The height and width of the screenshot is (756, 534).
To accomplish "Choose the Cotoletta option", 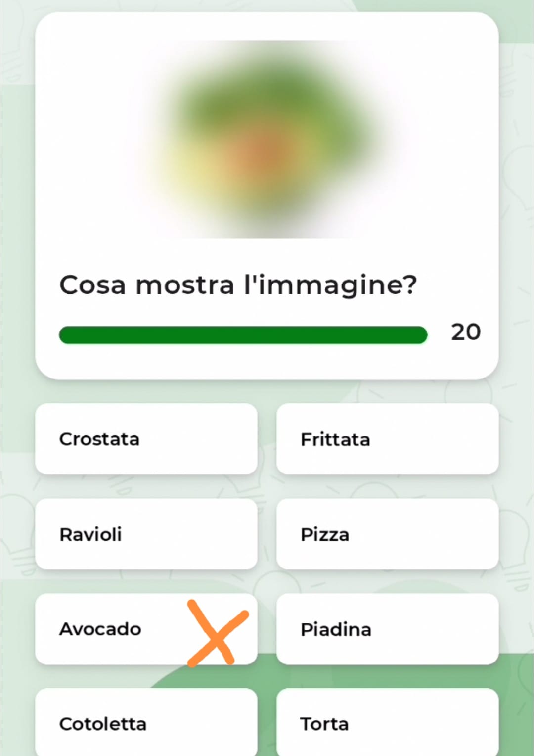I will click(146, 722).
